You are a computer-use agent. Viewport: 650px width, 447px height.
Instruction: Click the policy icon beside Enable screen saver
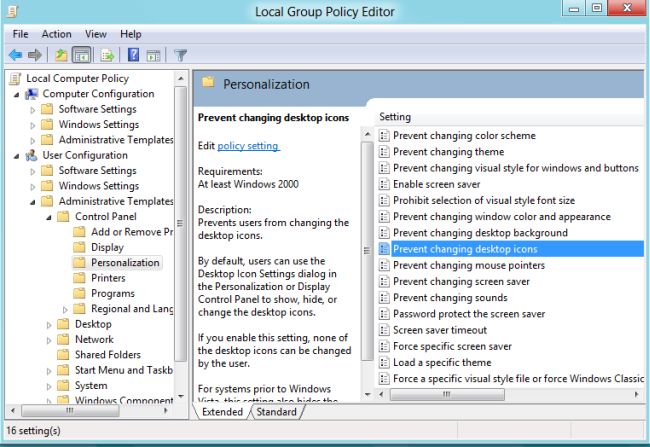(384, 184)
